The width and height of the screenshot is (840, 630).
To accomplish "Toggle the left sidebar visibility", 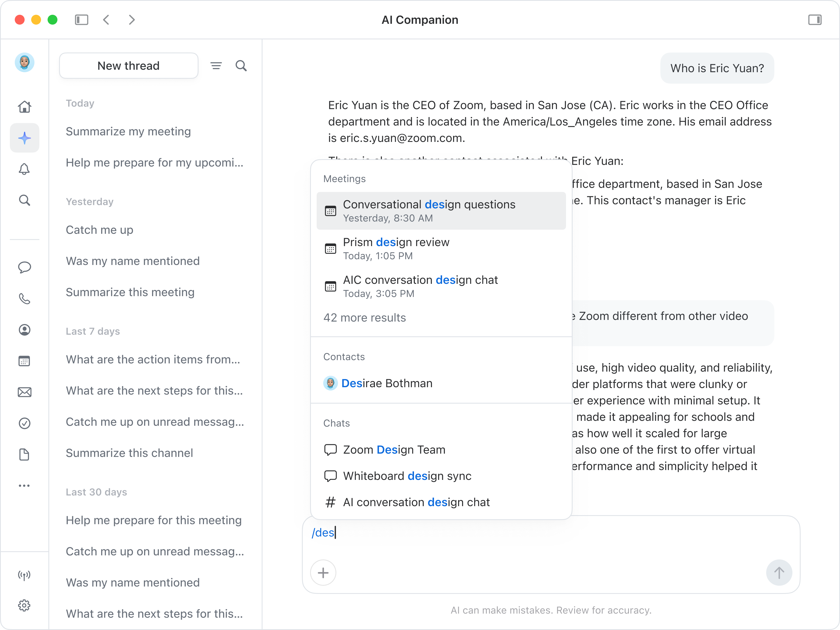I will 81,20.
